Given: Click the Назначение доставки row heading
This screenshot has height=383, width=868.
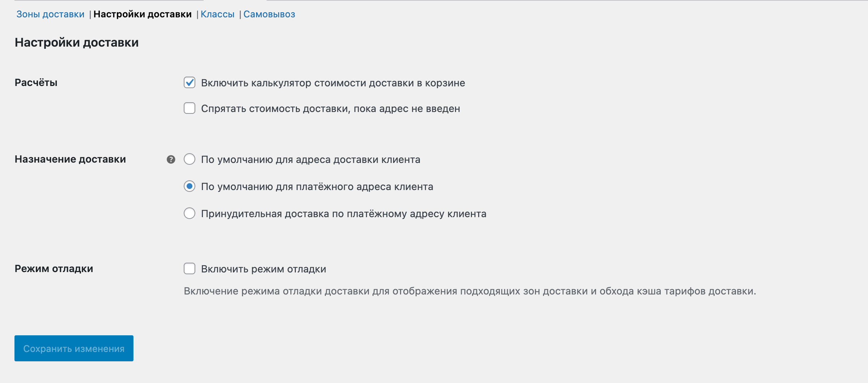Looking at the screenshot, I should click(70, 159).
